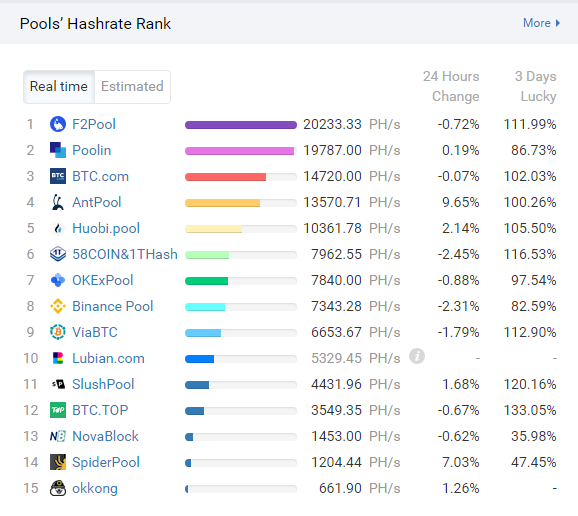
Task: Click the green BTC.TOP logo icon
Action: [58, 410]
